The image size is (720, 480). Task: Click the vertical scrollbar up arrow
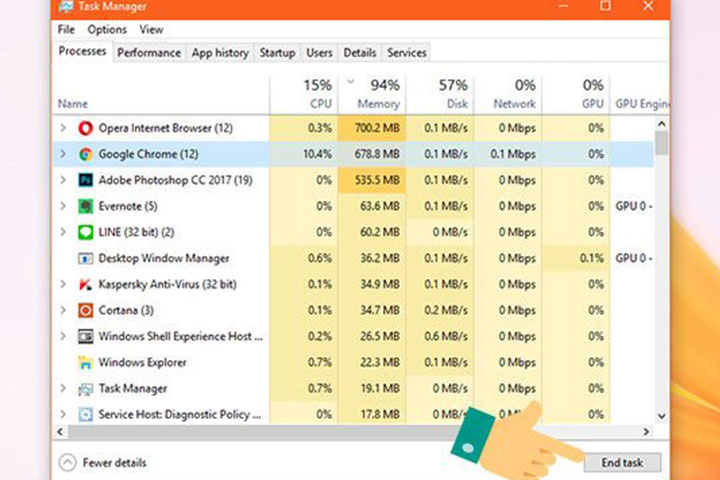pos(662,124)
